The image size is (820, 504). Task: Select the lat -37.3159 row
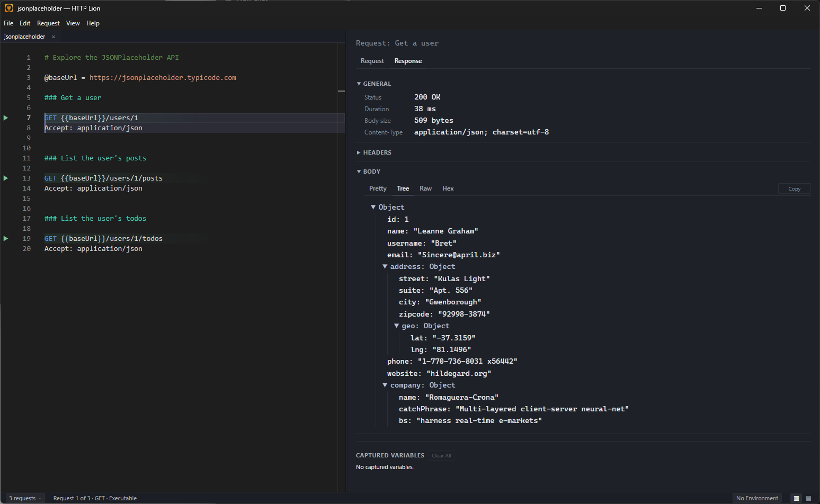443,338
